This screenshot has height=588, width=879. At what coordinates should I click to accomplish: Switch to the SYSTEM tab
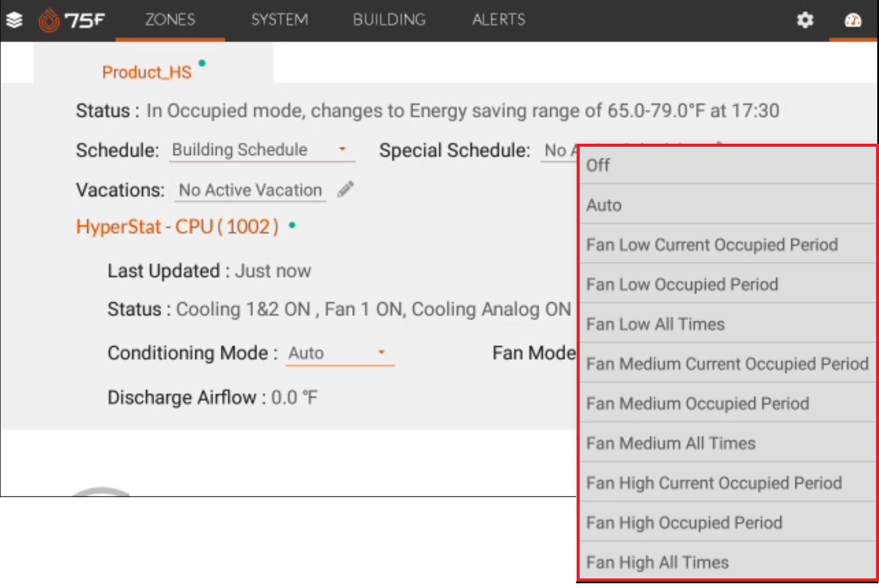[280, 20]
